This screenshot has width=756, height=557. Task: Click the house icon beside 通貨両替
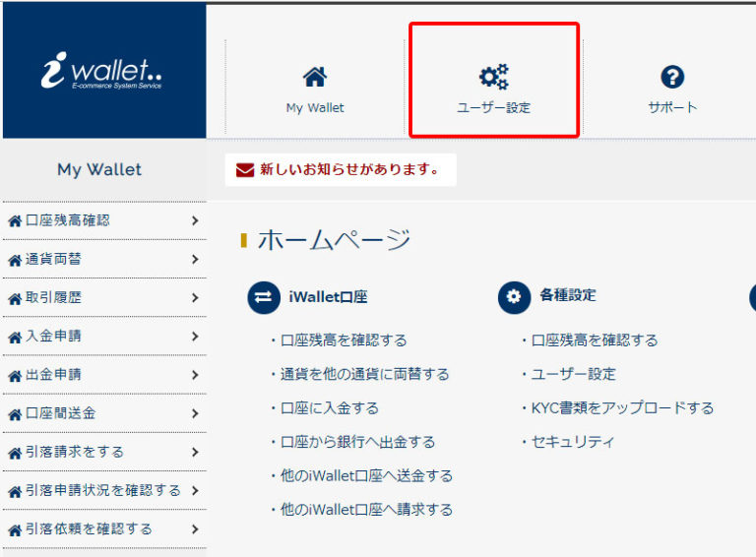pyautogui.click(x=15, y=260)
